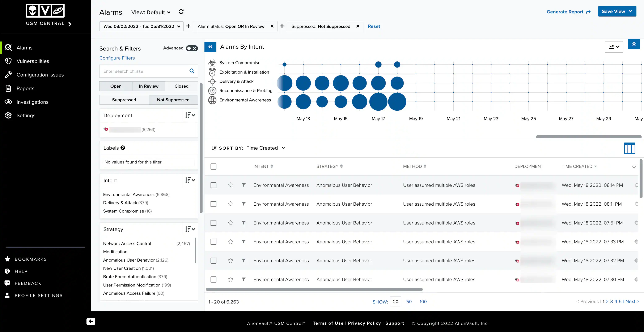Tick the checkbox for the third alarm row

213,223
